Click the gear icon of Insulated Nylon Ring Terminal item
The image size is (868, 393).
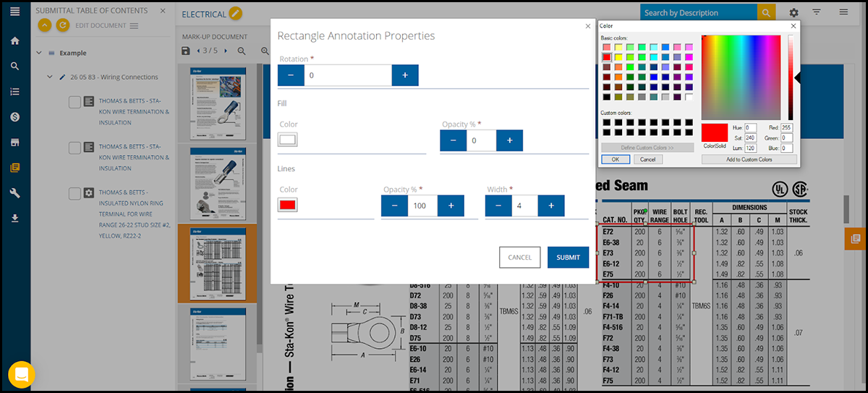89,193
